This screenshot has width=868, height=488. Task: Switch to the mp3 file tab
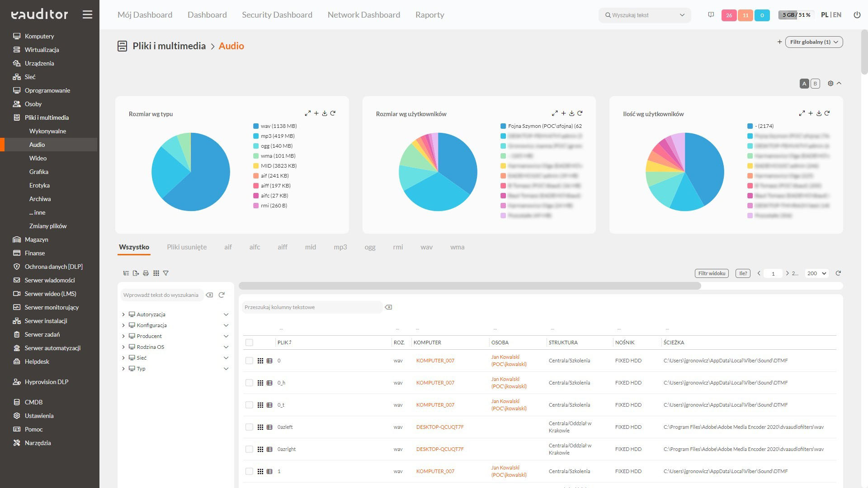coord(340,247)
